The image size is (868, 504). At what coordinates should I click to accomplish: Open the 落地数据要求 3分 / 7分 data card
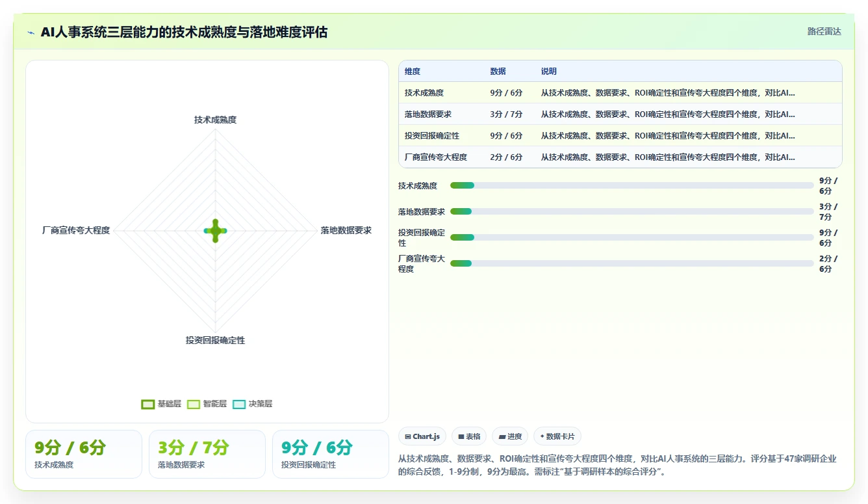(207, 454)
